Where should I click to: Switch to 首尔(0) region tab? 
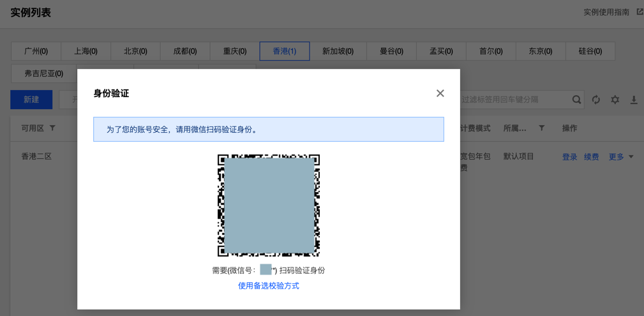(491, 51)
